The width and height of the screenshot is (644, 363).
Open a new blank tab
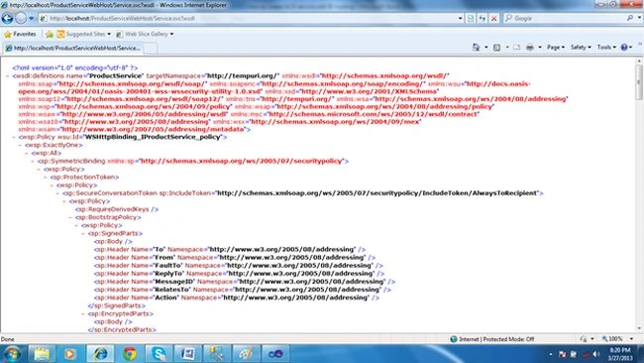(x=151, y=49)
